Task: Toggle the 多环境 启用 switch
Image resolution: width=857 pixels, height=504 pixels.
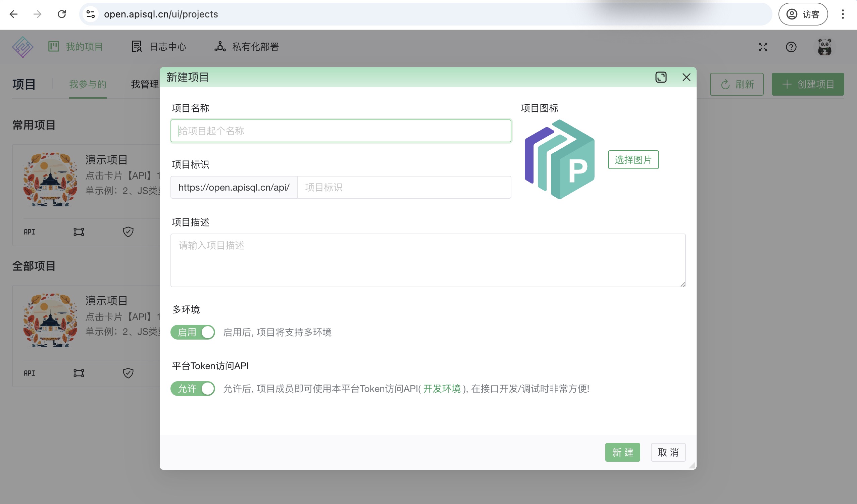Action: point(193,332)
